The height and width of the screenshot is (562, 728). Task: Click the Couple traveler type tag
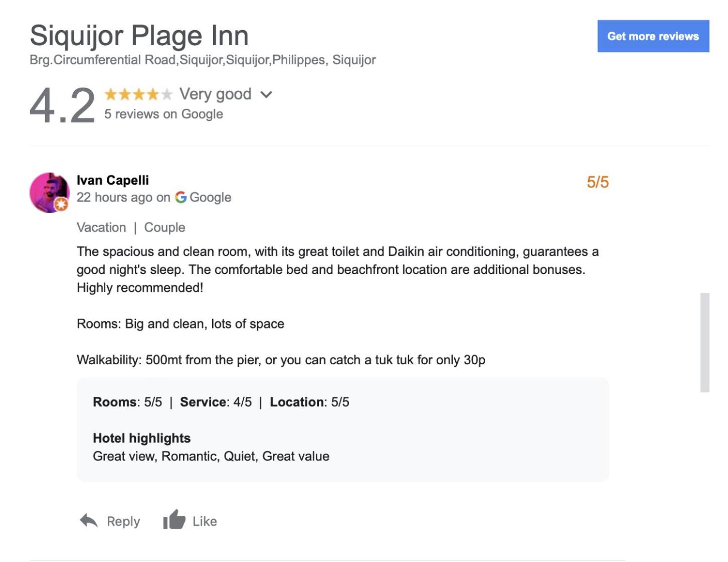(165, 227)
